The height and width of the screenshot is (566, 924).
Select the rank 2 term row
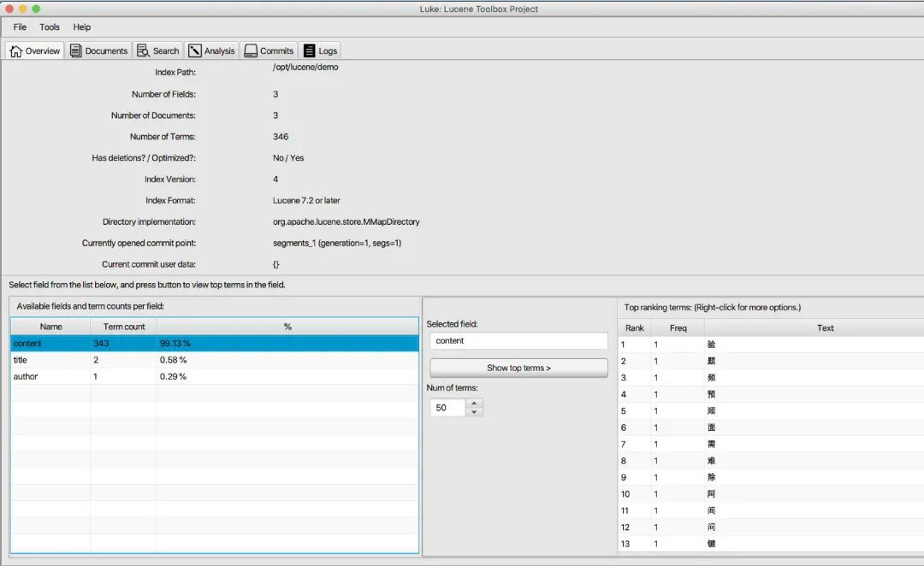pos(771,361)
